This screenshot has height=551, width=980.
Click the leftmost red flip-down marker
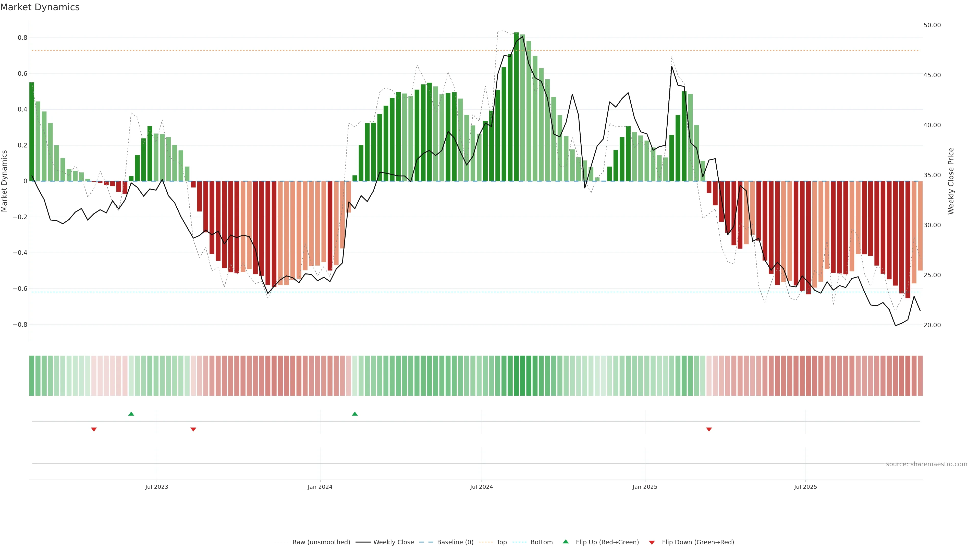(x=94, y=429)
